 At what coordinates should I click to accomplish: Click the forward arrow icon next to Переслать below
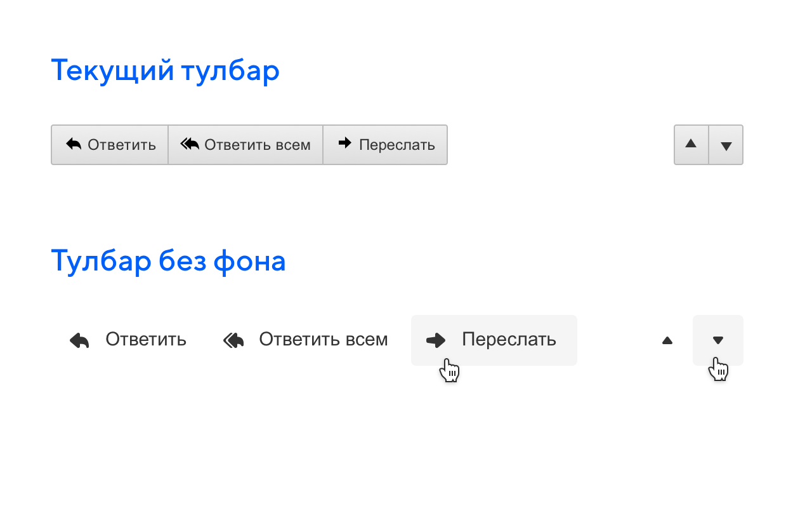click(x=436, y=340)
